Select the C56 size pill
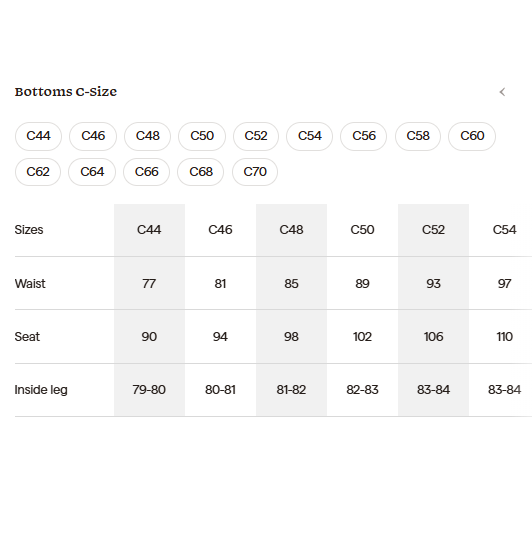This screenshot has width=532, height=534. (364, 136)
